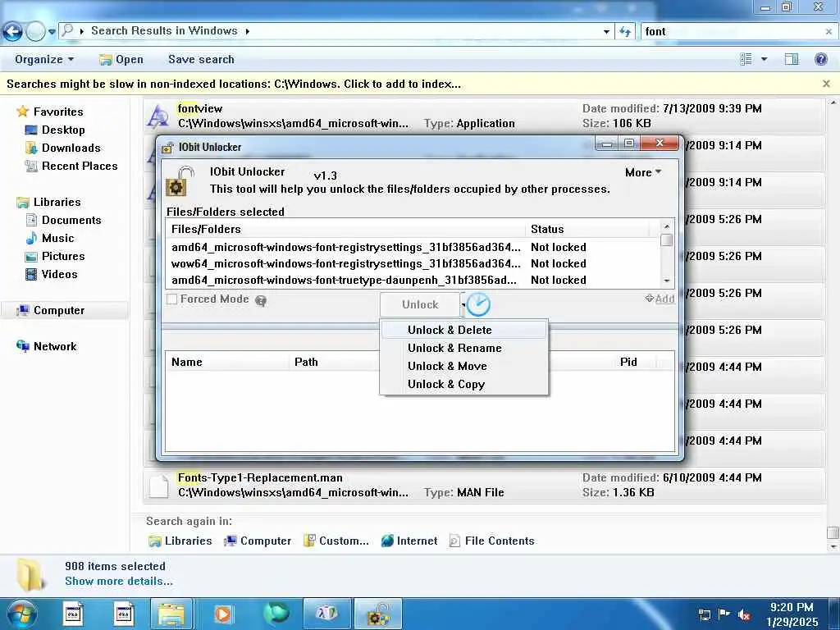Search again in File Contents

(x=492, y=541)
